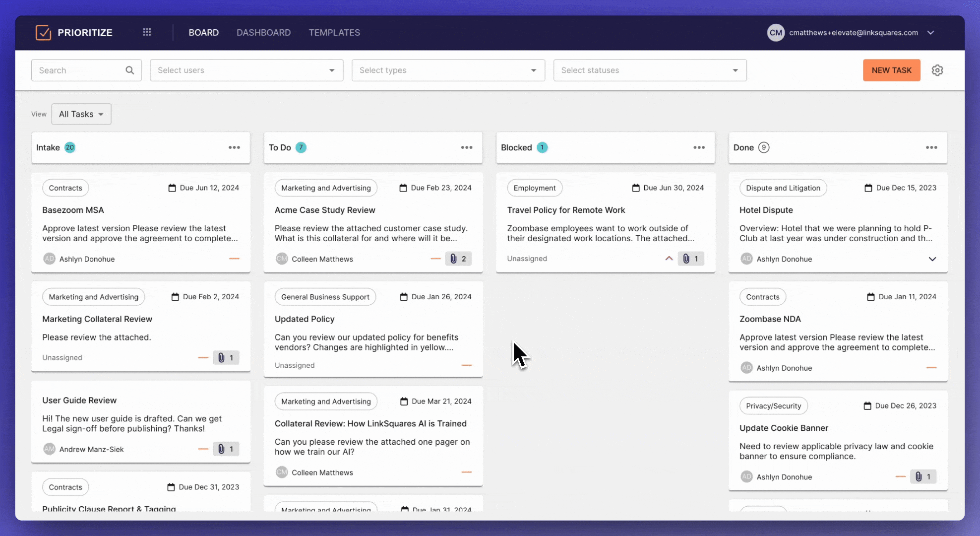Click the attachment icon on Marketing Collateral Review
This screenshot has width=980, height=536.
click(x=221, y=357)
